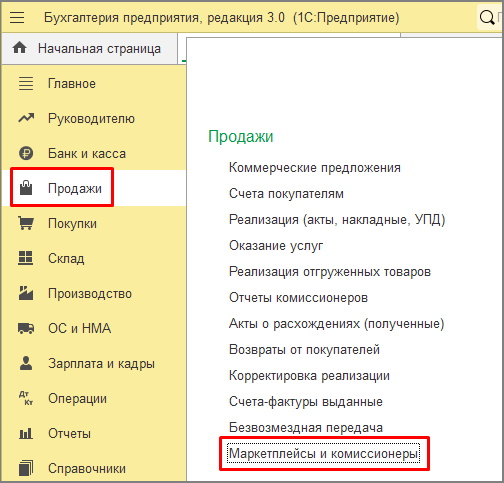This screenshot has width=504, height=483.
Task: Open Маркетплейсы и комиссионеры link
Action: click(323, 453)
